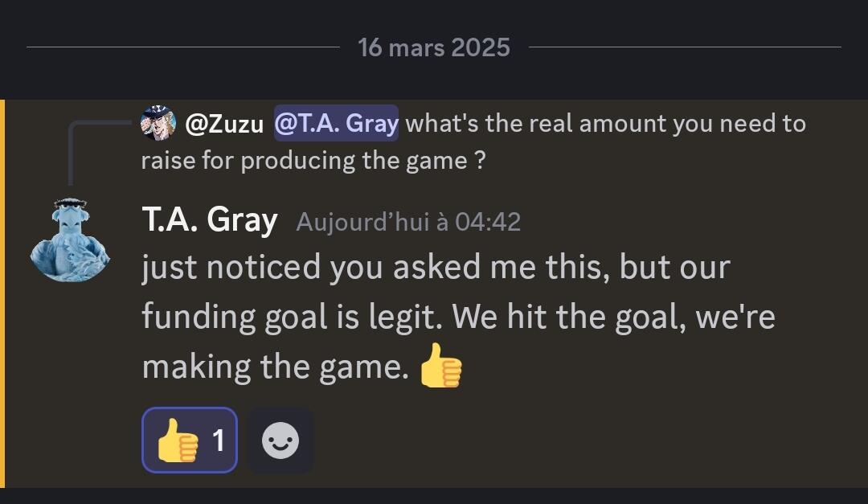
Task: Open the add reaction smiley picker
Action: pos(280,440)
